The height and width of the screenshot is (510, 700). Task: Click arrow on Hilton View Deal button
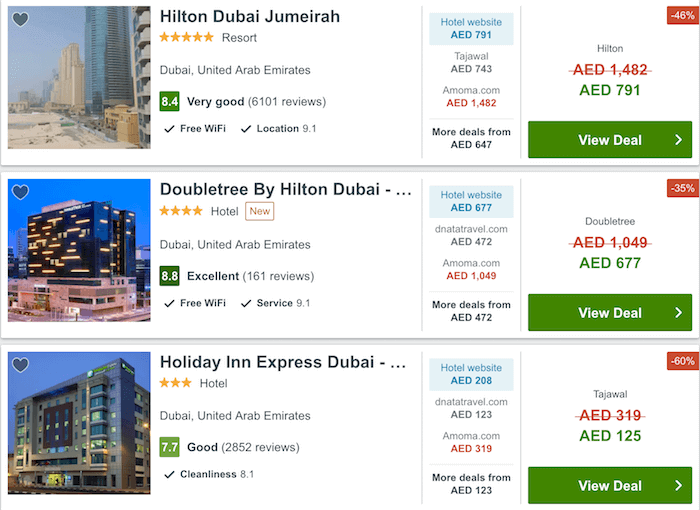click(678, 140)
